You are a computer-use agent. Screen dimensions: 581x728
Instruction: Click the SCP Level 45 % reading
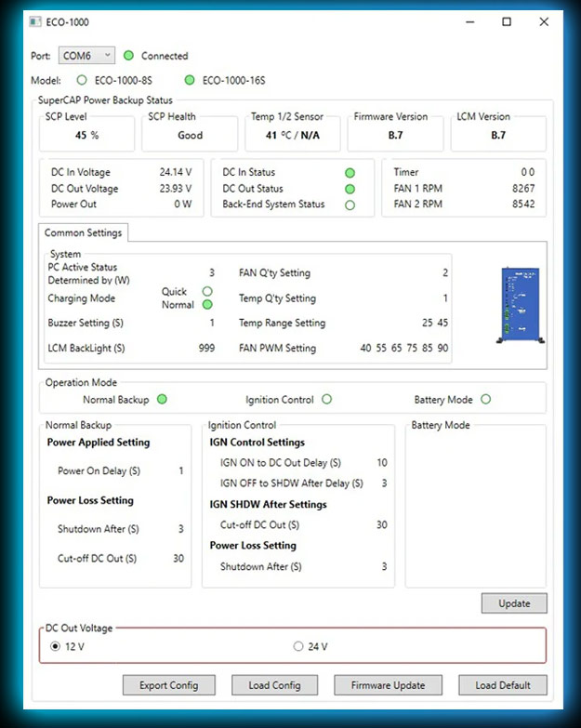click(x=86, y=135)
